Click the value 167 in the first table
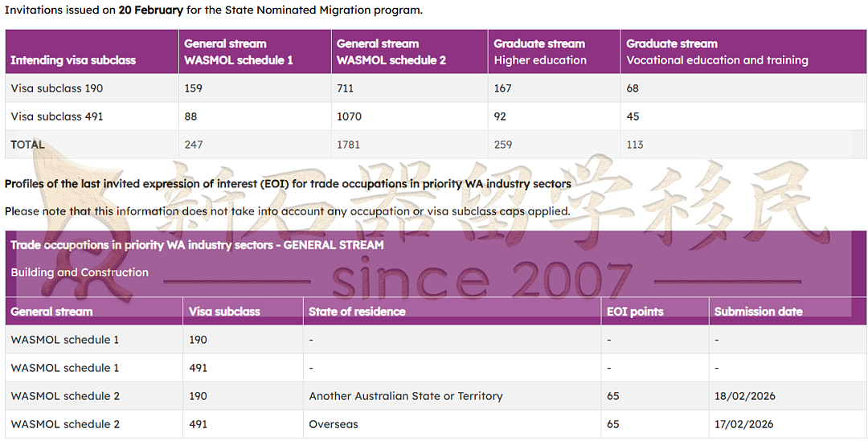This screenshot has width=868, height=441. (x=502, y=88)
